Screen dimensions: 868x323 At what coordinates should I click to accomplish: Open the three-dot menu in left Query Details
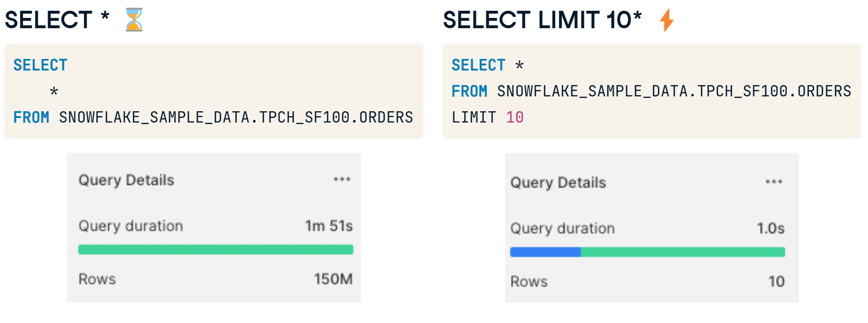coord(342,179)
